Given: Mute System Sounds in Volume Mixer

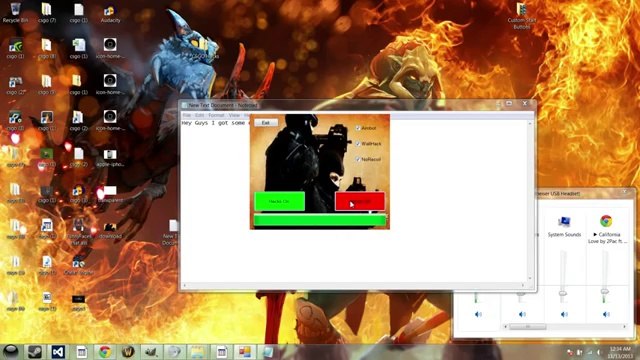Looking at the screenshot, I should tap(564, 314).
